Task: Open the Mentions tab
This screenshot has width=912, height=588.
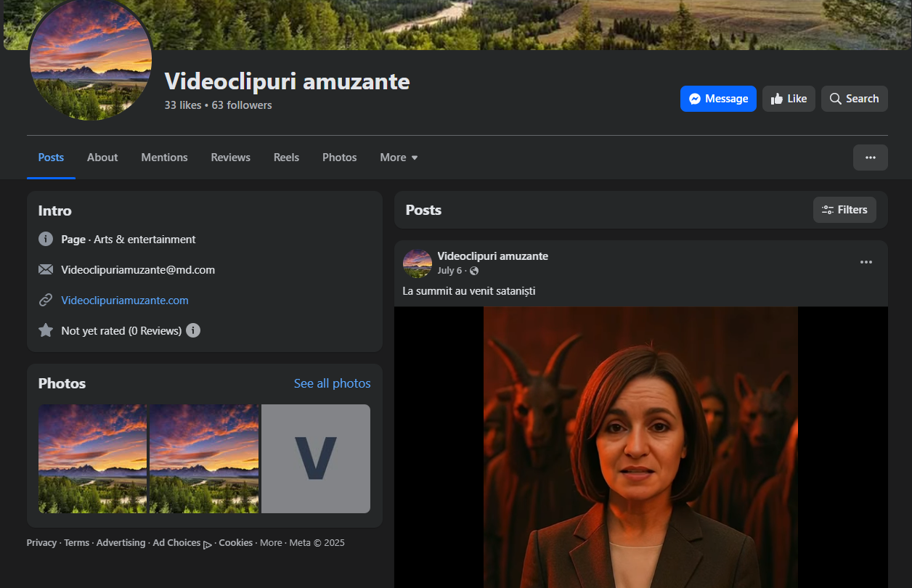Action: click(x=164, y=158)
